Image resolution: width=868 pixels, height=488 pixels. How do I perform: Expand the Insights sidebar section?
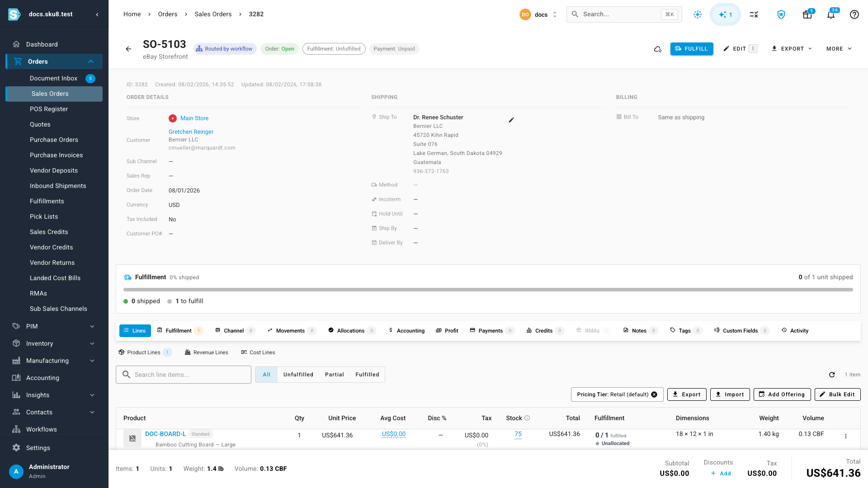[x=92, y=395]
